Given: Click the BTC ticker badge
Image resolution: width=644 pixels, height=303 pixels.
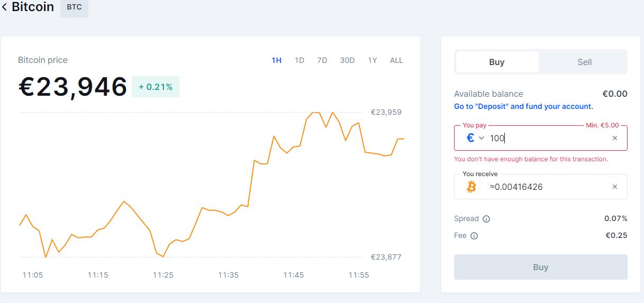Looking at the screenshot, I should click(x=74, y=7).
